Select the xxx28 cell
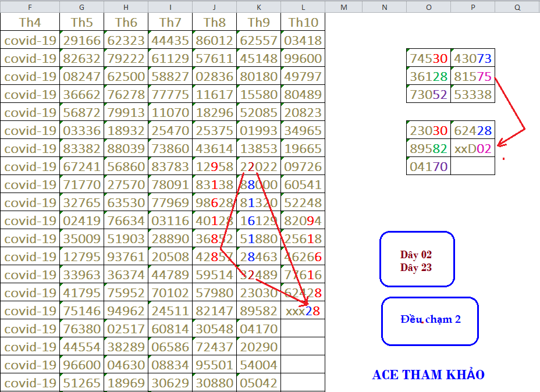The image size is (540, 392). 303,311
